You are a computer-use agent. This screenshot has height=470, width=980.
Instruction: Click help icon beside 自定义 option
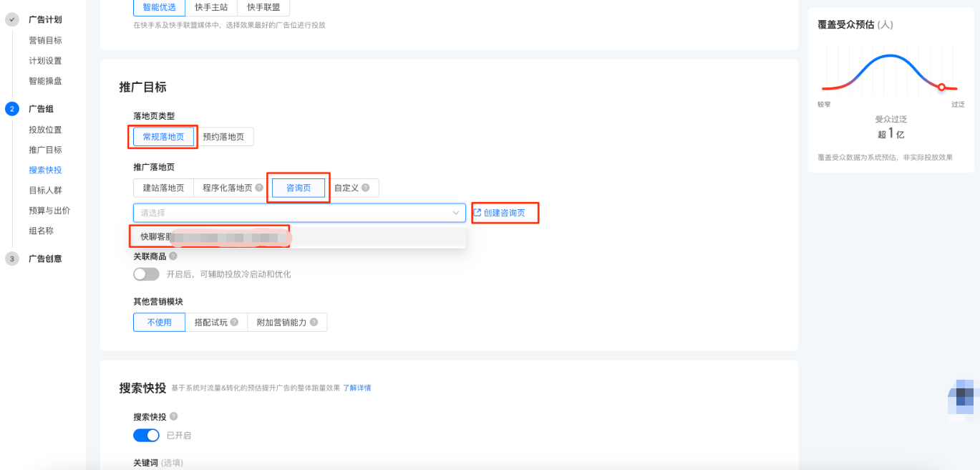366,188
